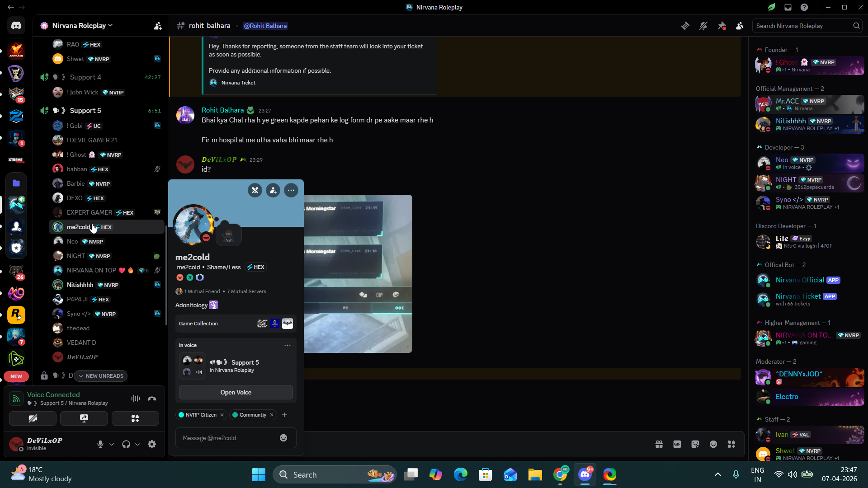Click the crossed-swords icon on me2cold profile banner

coord(255,191)
